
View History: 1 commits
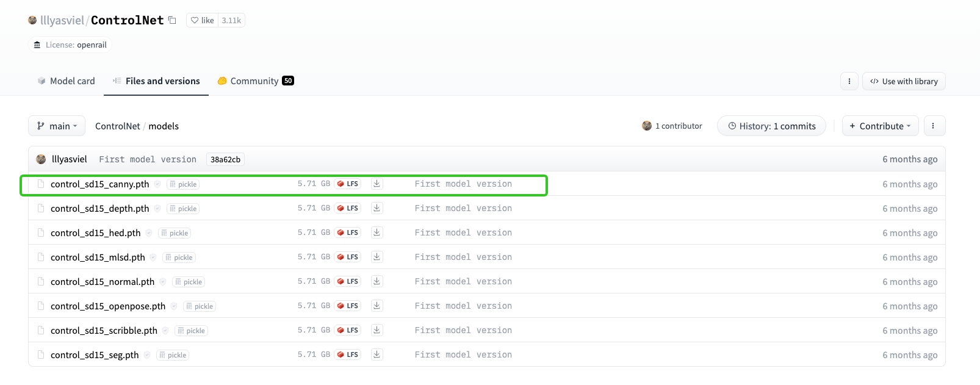tap(771, 126)
